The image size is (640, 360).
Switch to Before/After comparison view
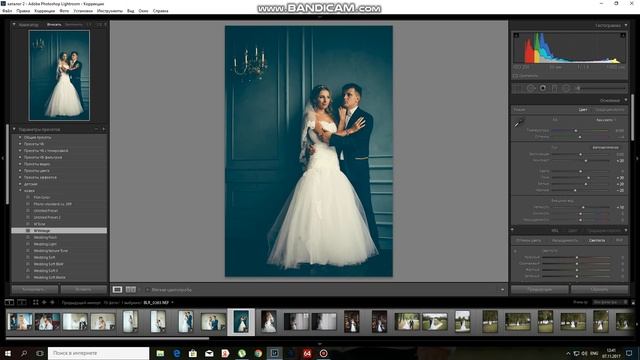[131, 289]
